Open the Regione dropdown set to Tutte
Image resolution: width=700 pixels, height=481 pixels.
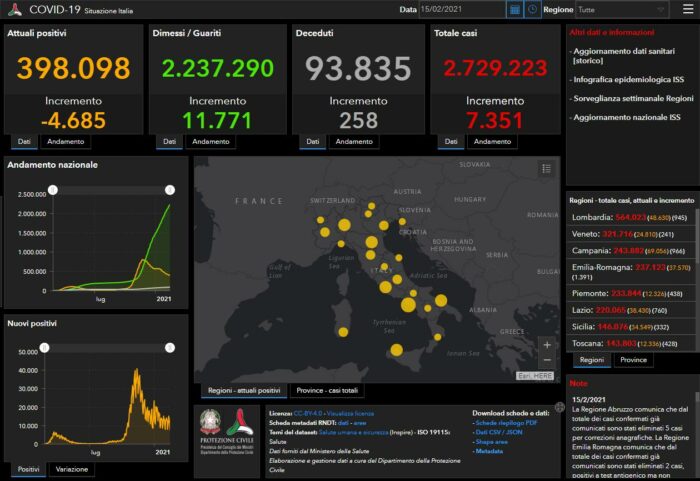(x=622, y=9)
